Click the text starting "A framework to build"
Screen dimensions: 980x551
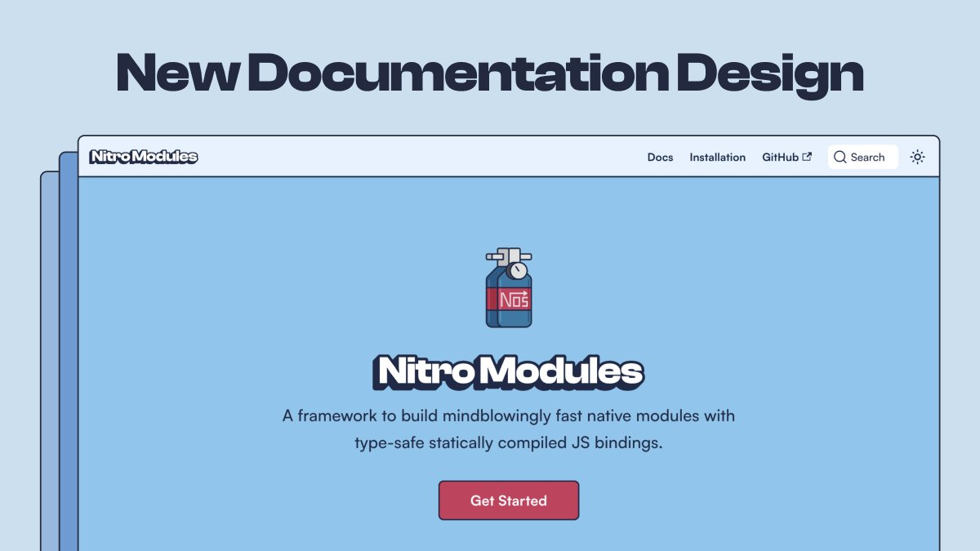(509, 429)
